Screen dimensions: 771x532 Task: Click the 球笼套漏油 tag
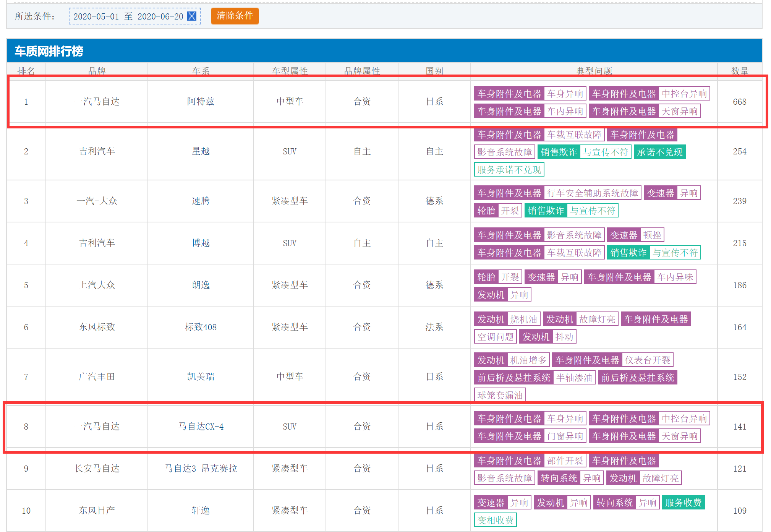[500, 395]
